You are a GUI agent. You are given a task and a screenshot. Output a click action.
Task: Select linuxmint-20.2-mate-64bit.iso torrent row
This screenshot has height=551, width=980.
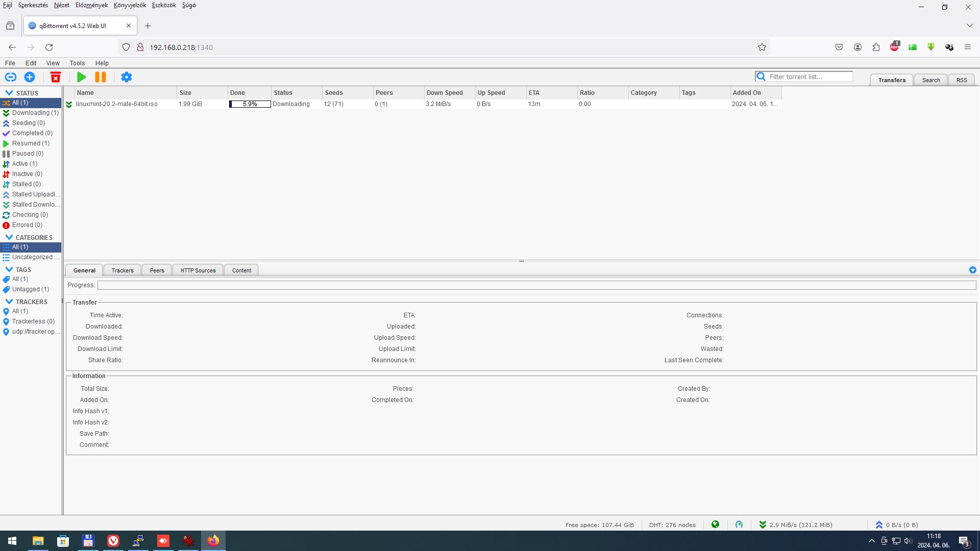(117, 104)
